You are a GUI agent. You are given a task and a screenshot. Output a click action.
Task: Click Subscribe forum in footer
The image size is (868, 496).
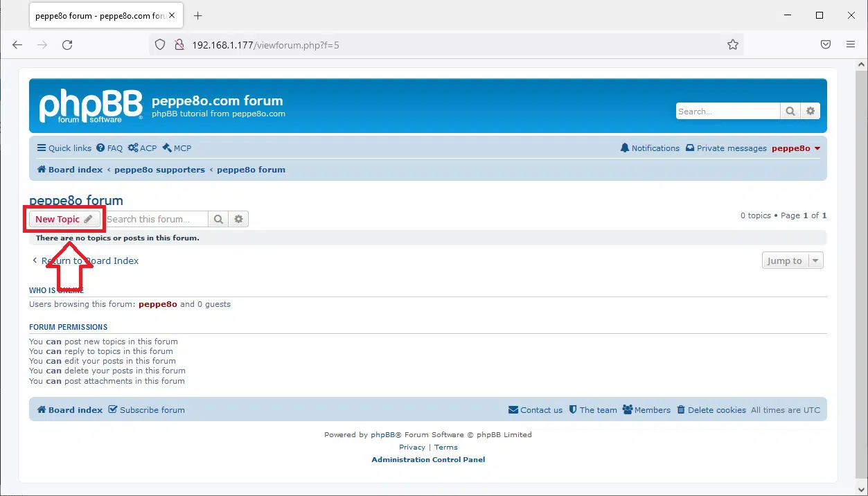click(147, 410)
